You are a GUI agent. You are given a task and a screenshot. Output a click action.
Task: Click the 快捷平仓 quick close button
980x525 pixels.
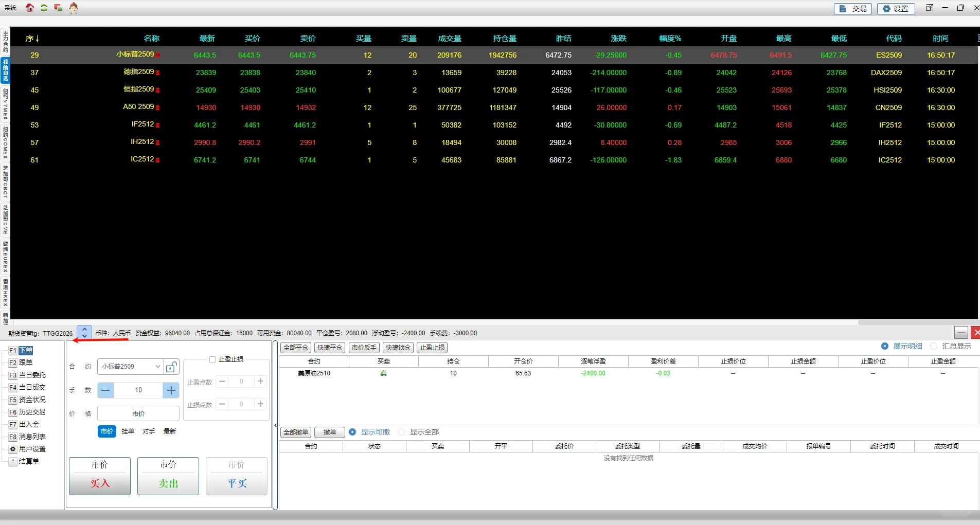click(330, 348)
